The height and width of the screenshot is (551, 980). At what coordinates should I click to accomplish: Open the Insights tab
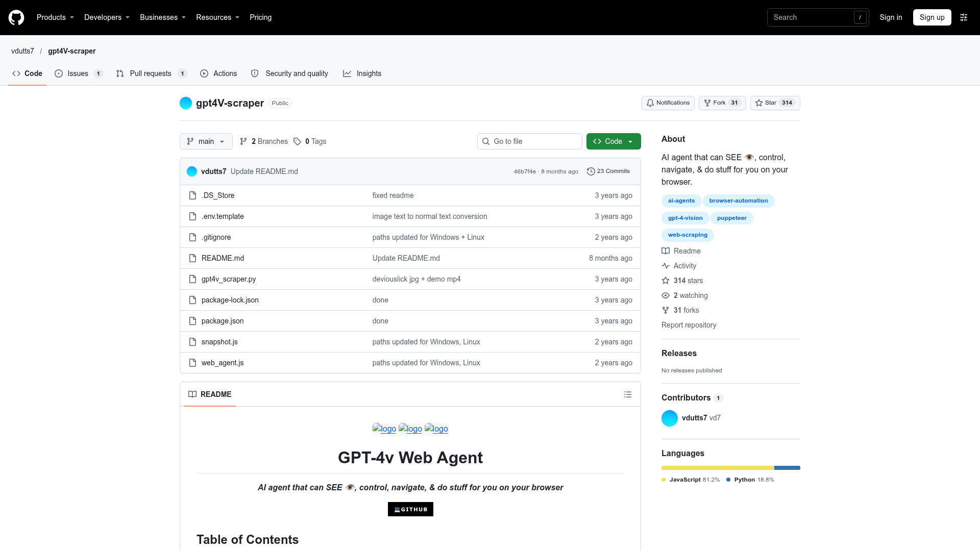click(x=362, y=73)
